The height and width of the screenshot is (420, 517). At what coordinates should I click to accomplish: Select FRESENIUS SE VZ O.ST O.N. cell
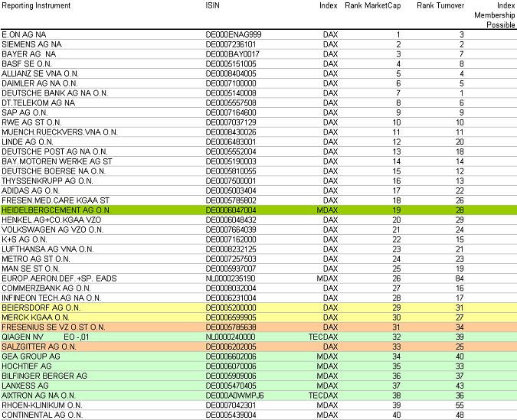(x=54, y=327)
